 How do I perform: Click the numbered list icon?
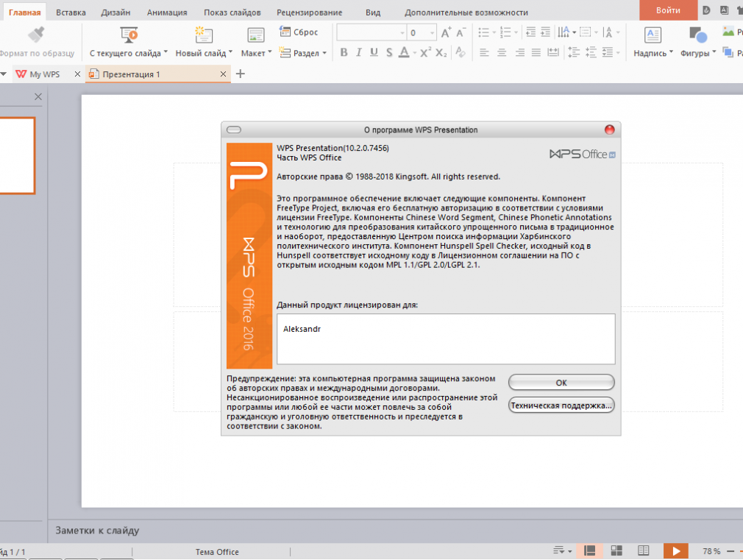click(x=505, y=32)
